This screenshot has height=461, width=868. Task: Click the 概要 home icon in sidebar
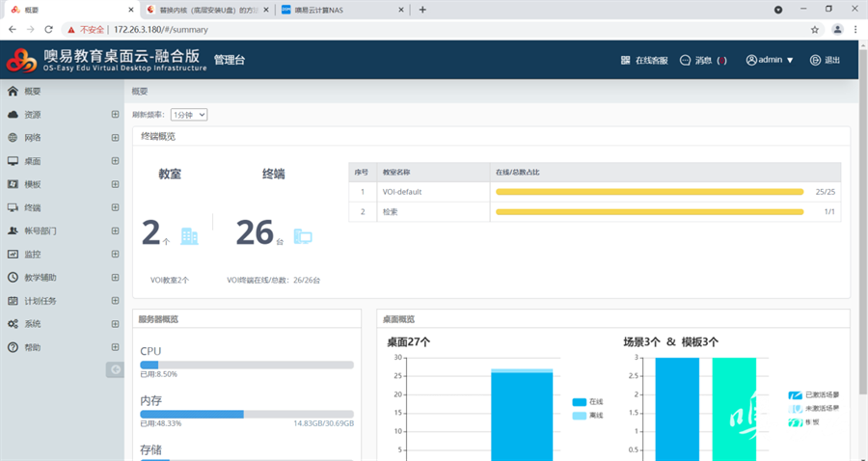coord(13,92)
